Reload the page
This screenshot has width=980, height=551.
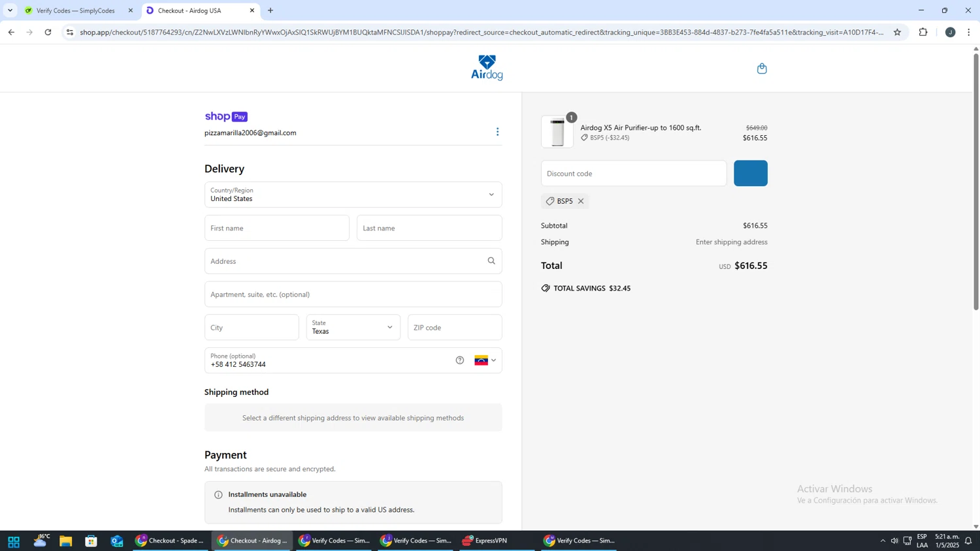click(x=48, y=32)
